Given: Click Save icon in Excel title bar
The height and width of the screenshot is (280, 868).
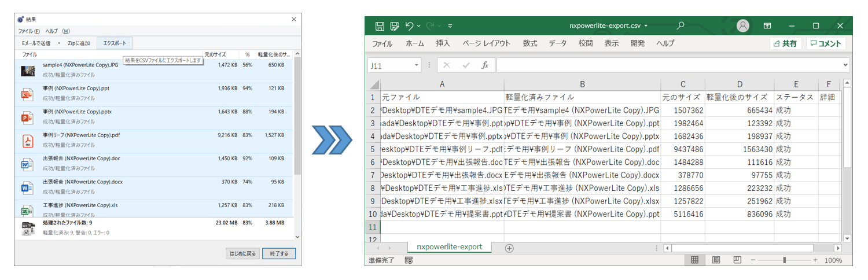Looking at the screenshot, I should [380, 26].
